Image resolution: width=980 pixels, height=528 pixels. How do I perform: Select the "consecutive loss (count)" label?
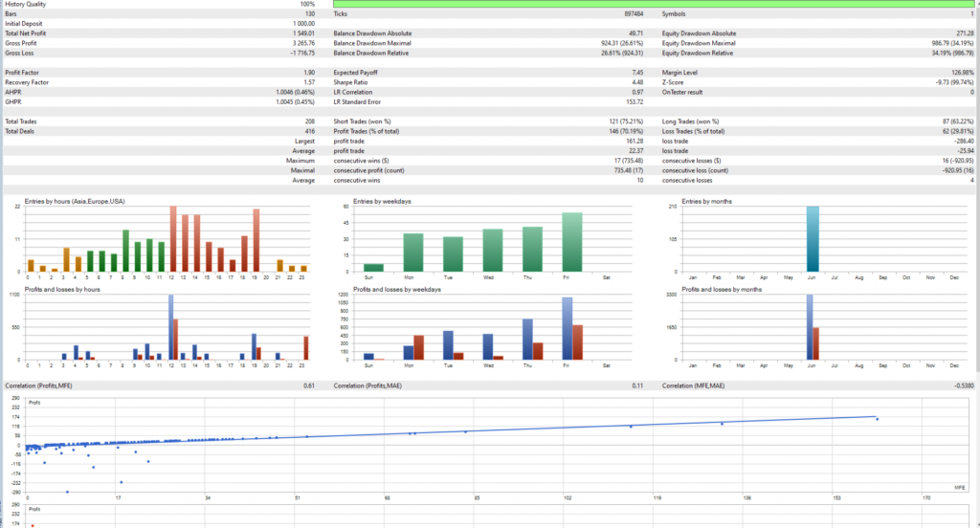tap(695, 170)
